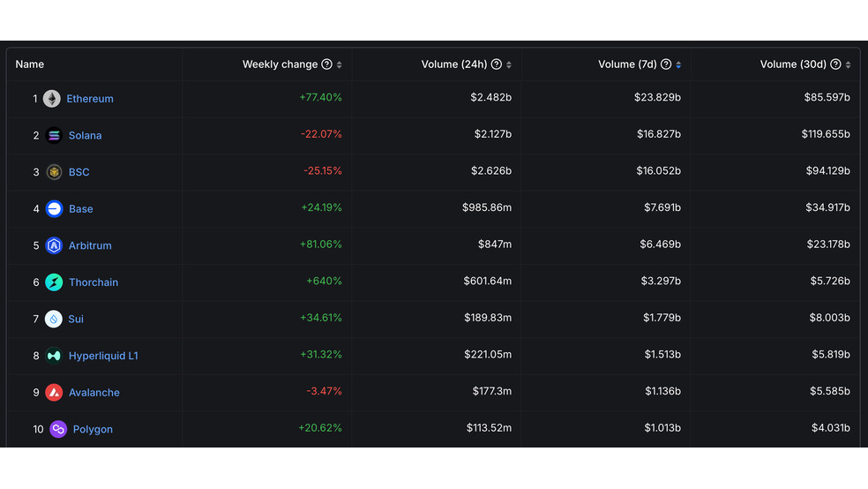Select Polygon weekly change +20.62%

320,428
